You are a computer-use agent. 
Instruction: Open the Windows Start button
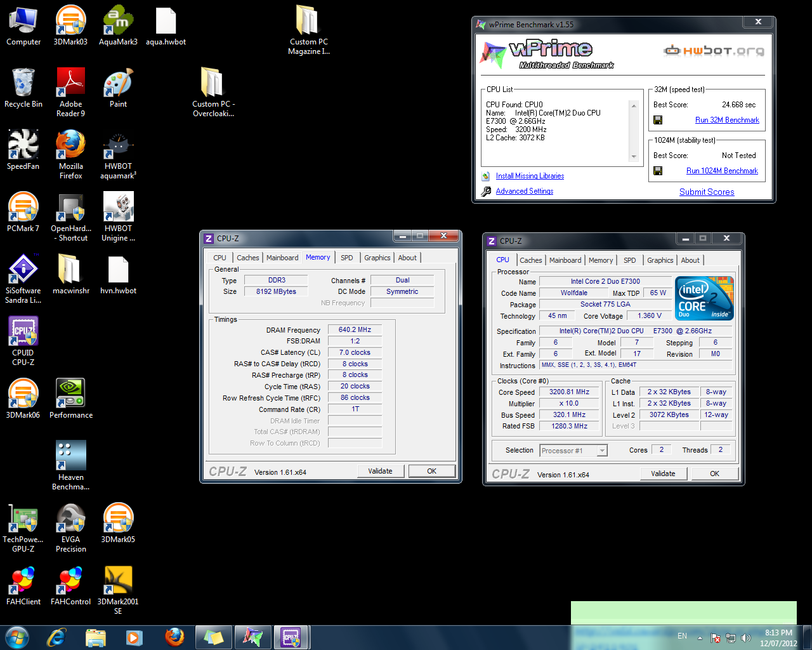(x=16, y=637)
